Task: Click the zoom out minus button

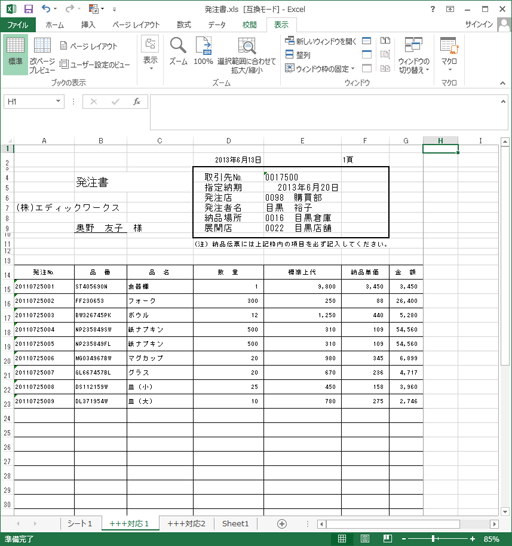Action: (x=404, y=539)
